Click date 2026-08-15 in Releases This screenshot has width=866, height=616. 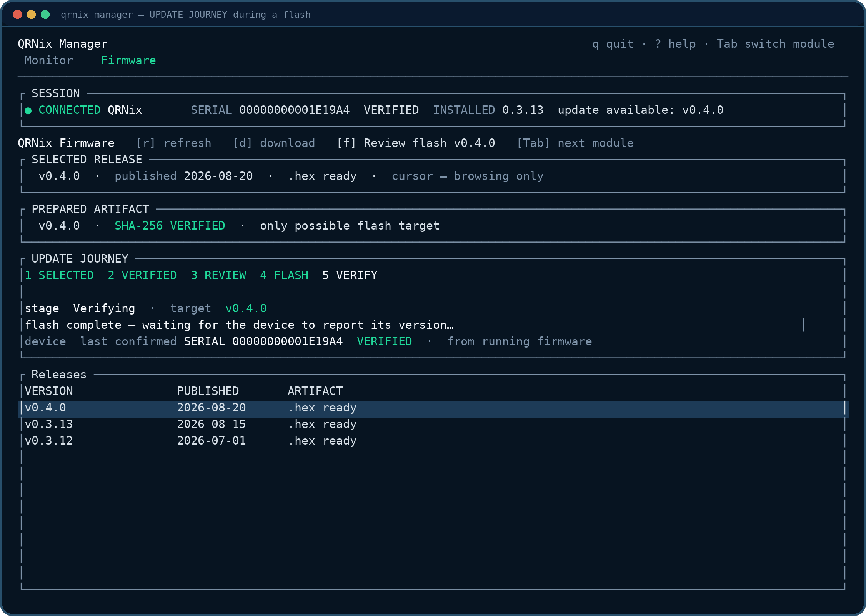212,424
